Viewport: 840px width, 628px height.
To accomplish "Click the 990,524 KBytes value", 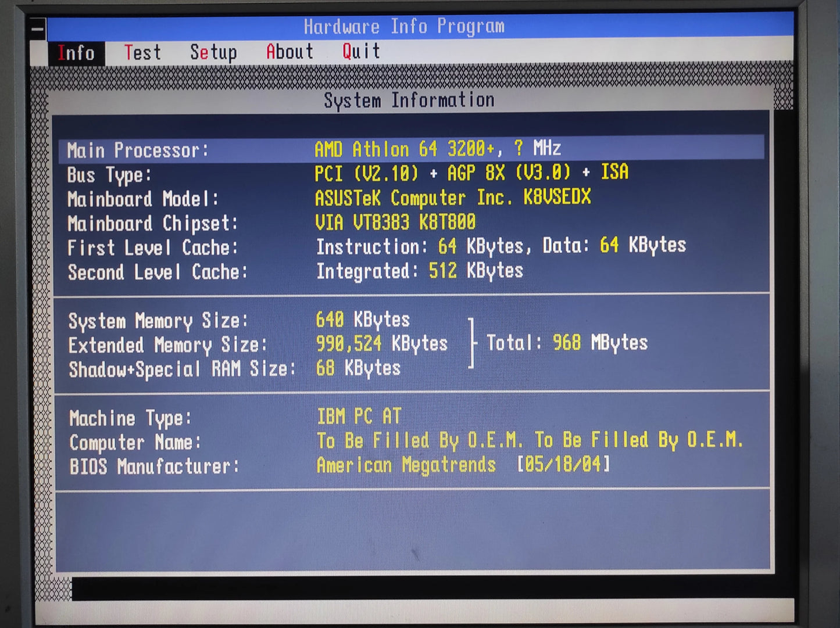I will pos(382,344).
